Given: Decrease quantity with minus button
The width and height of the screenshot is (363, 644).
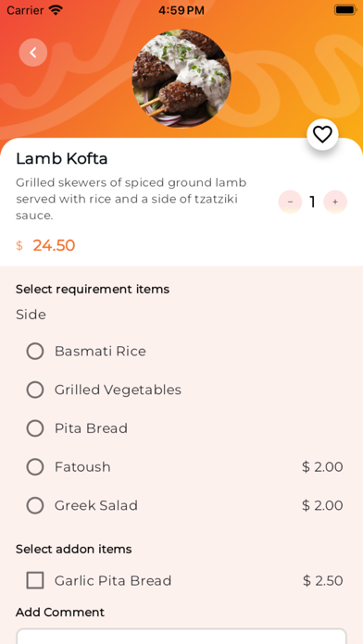Looking at the screenshot, I should [290, 202].
